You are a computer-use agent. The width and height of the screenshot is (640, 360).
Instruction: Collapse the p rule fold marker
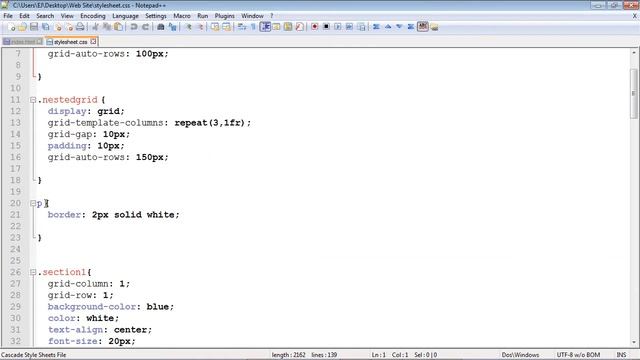[33, 203]
